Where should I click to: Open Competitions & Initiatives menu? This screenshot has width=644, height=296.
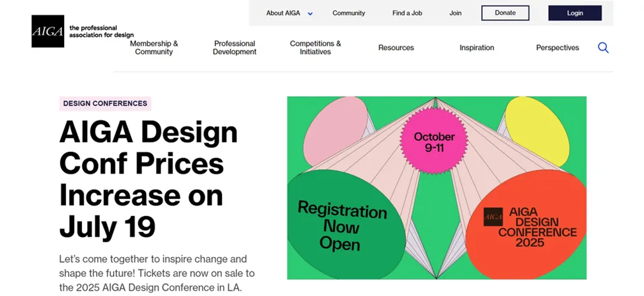tap(316, 48)
